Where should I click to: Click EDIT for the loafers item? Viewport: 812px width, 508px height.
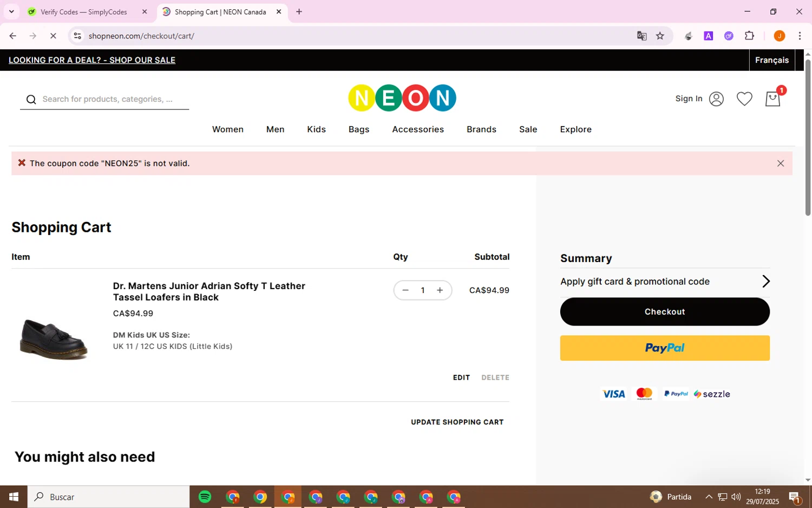coord(461,377)
